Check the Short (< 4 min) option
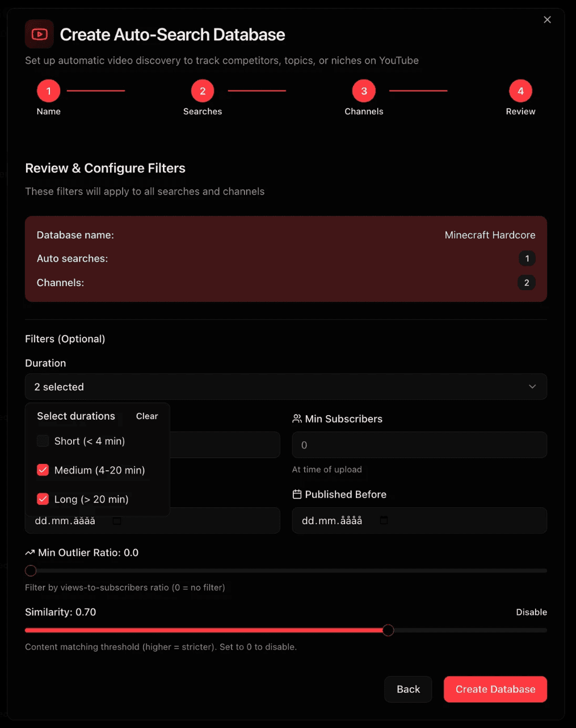The width and height of the screenshot is (576, 728). [43, 441]
